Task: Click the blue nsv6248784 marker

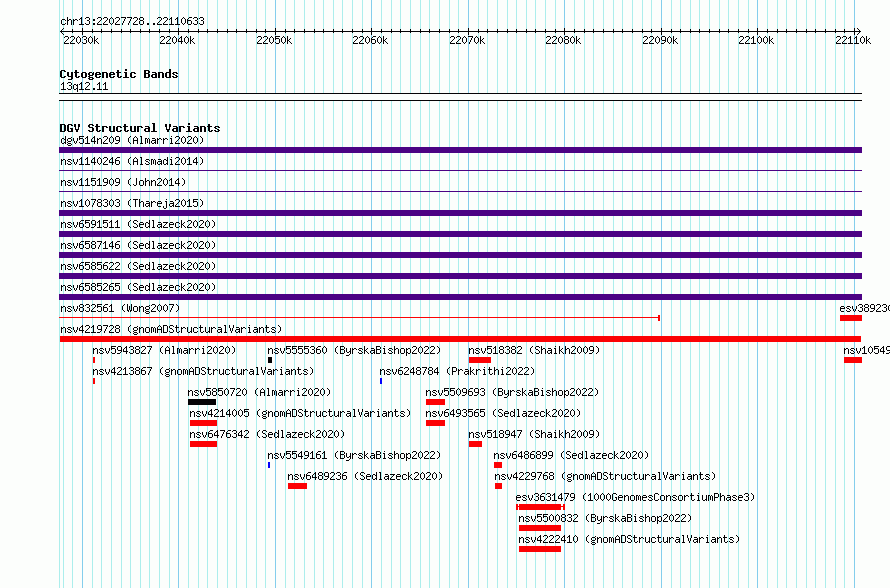Action: click(x=381, y=381)
